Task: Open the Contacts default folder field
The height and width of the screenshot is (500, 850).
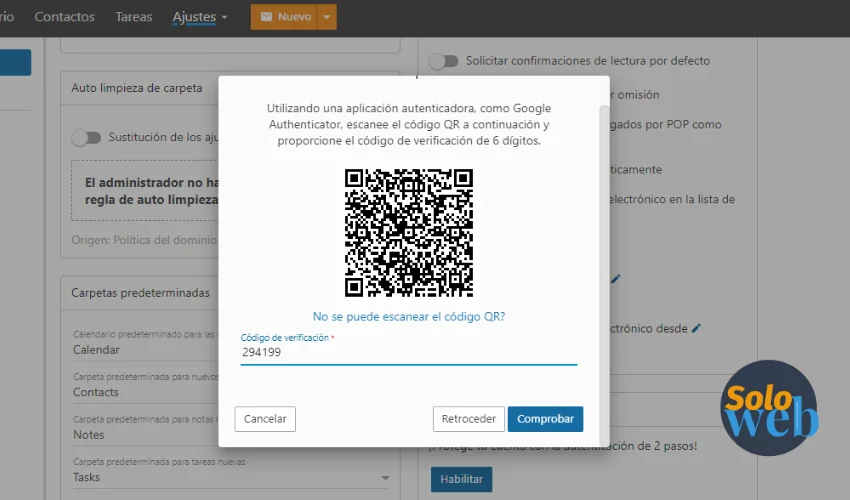Action: tap(145, 392)
